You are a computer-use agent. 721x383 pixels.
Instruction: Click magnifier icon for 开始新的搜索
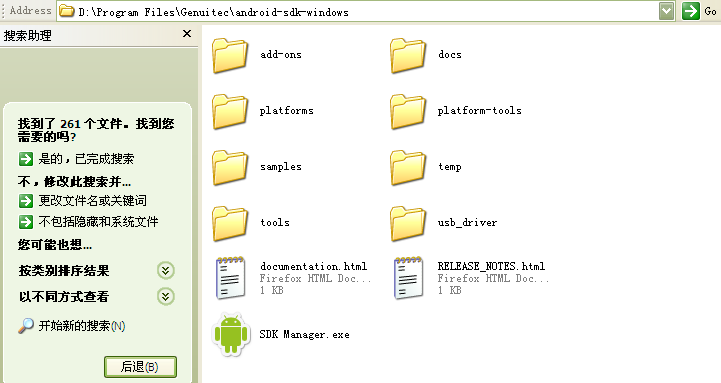[x=26, y=326]
